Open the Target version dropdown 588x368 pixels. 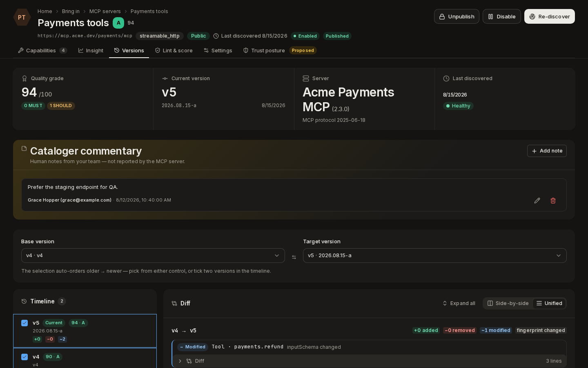click(x=435, y=256)
